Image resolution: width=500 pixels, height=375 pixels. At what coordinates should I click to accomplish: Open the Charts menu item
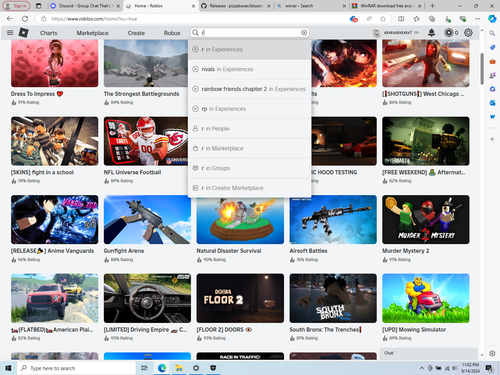click(x=49, y=33)
